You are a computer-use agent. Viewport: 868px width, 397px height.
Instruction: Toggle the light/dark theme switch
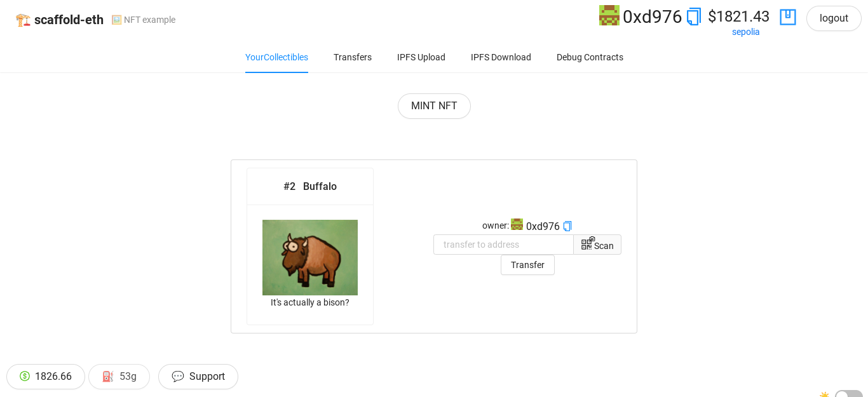coord(848,394)
